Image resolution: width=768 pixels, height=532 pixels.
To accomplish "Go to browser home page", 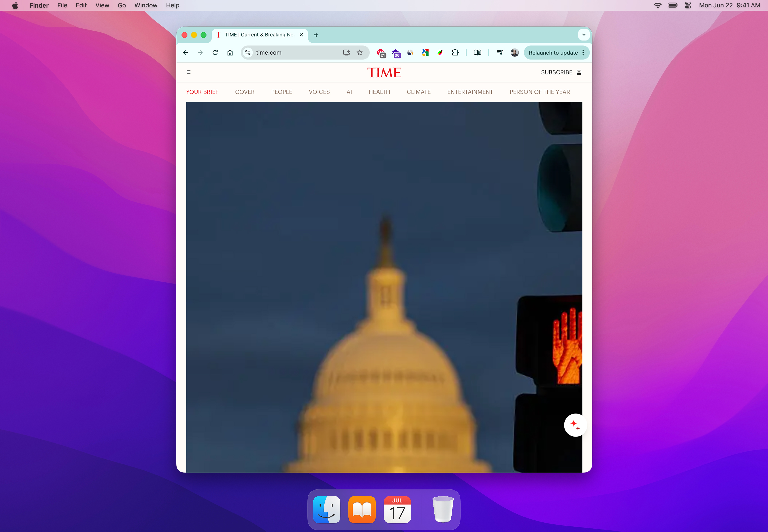I will [x=230, y=53].
